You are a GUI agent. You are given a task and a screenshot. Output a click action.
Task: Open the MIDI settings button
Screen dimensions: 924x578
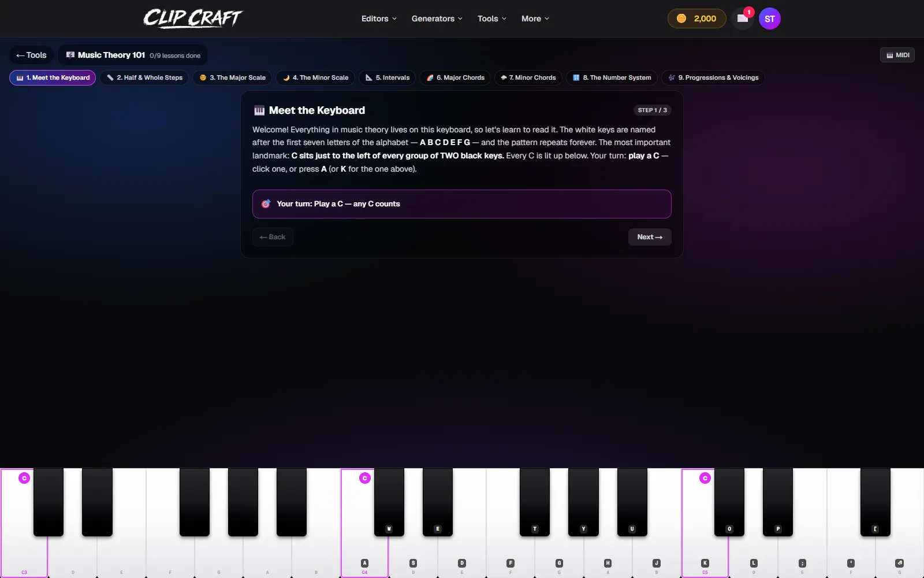(x=897, y=55)
